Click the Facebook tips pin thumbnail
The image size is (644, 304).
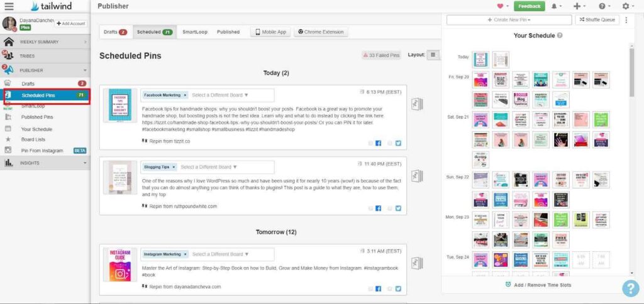(x=120, y=105)
